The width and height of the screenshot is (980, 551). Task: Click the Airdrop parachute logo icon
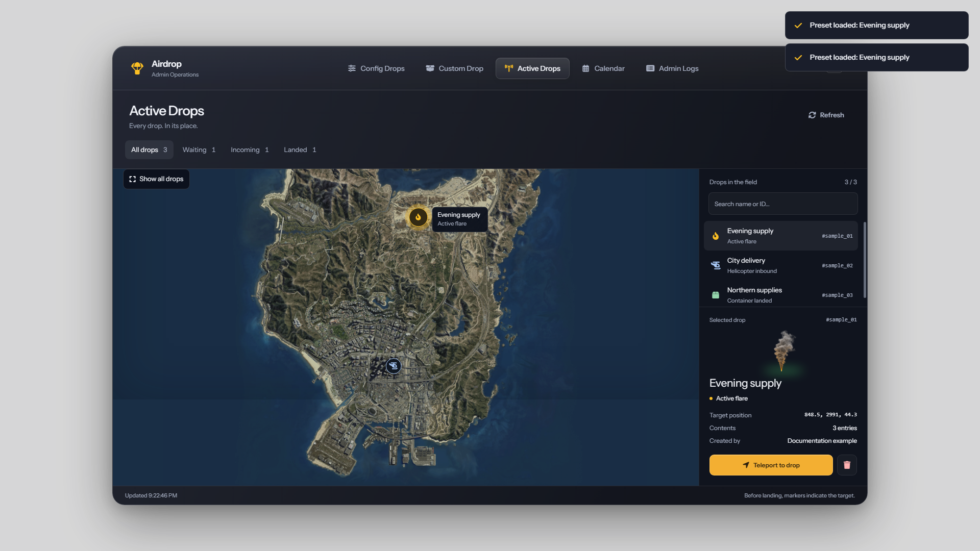[x=137, y=68]
